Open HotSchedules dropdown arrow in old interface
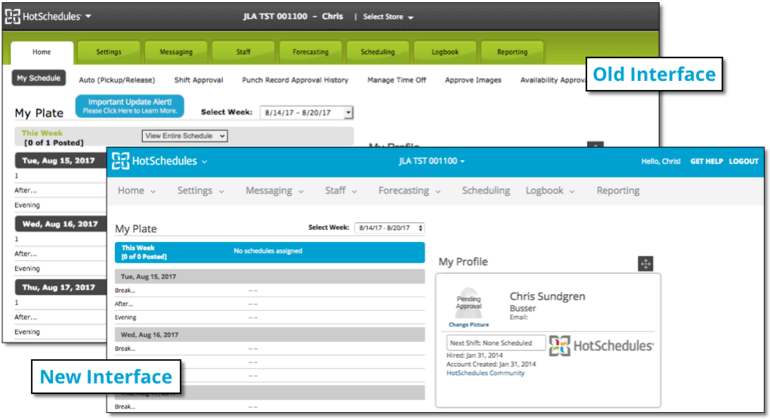Viewport: 770px width, 419px height. (88, 16)
